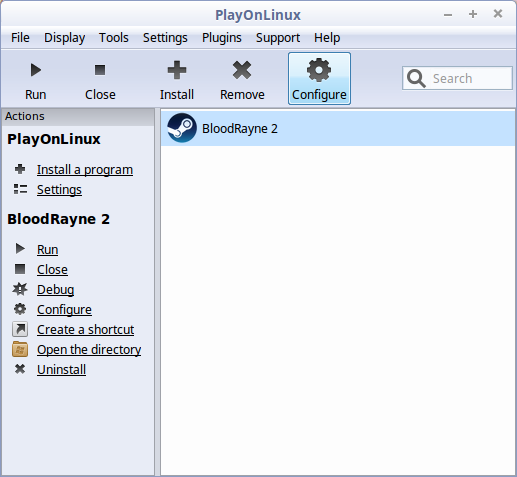Click the sidebar Settings link

pos(59,190)
